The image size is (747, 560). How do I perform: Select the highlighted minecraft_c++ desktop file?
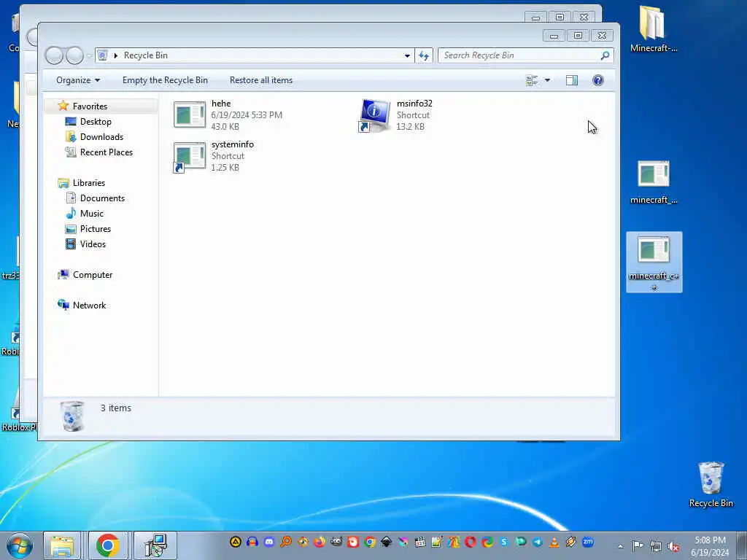(654, 262)
